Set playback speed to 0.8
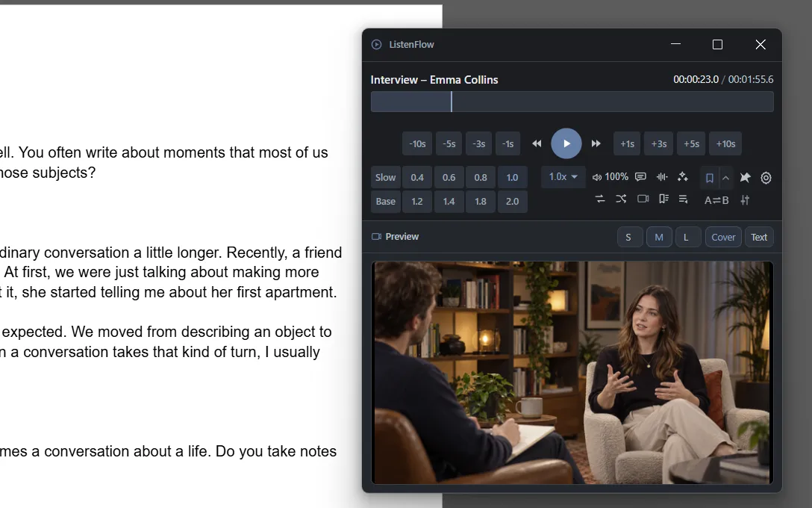The height and width of the screenshot is (508, 812). coord(481,177)
